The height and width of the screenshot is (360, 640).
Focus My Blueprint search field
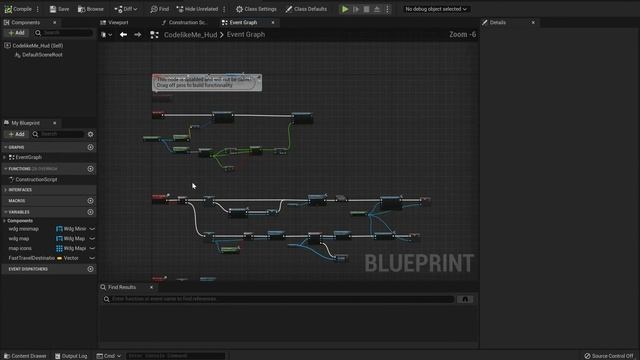pyautogui.click(x=58, y=134)
